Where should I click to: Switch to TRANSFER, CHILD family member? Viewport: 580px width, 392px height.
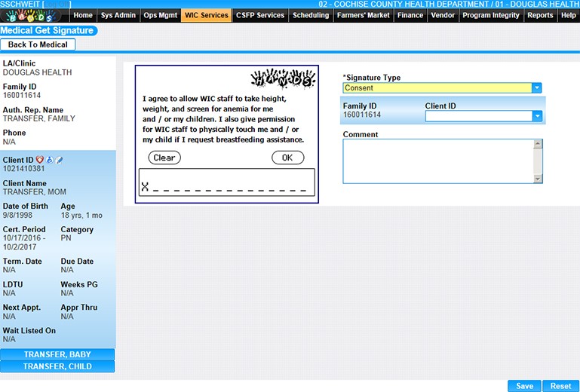[x=57, y=366]
